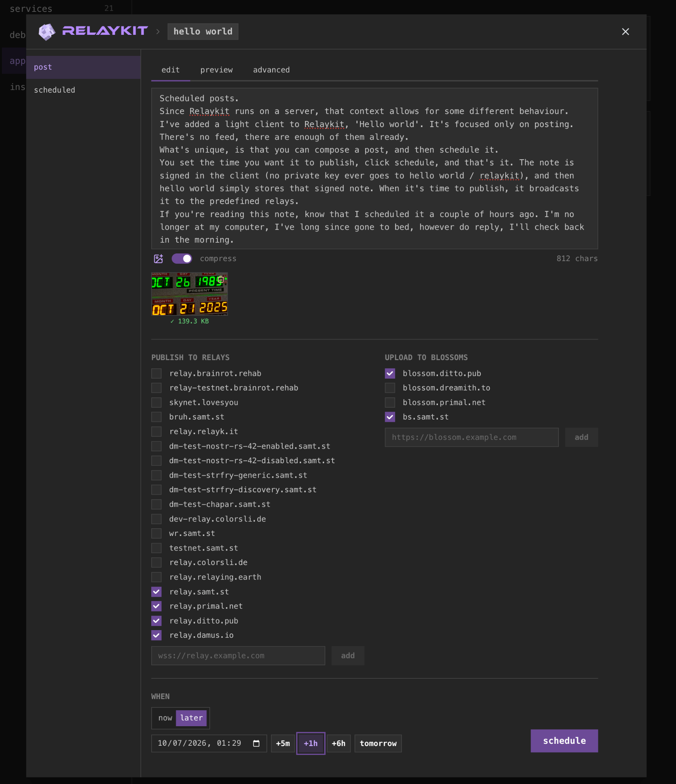Open services in the background sidebar
The image size is (676, 784).
pos(31,8)
